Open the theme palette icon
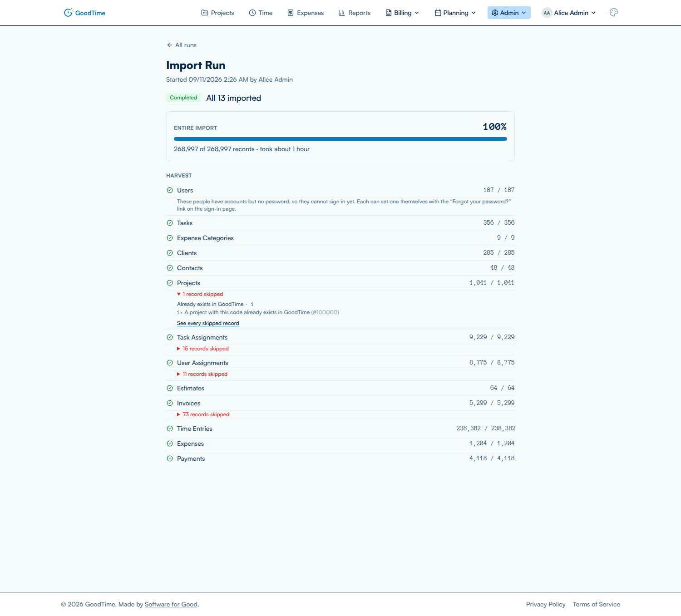Image resolution: width=681 pixels, height=616 pixels. click(x=614, y=13)
